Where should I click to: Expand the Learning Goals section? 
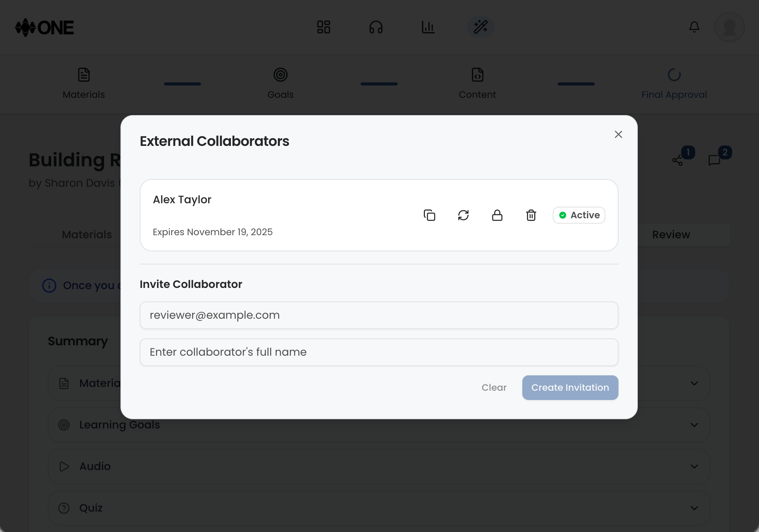tap(694, 425)
